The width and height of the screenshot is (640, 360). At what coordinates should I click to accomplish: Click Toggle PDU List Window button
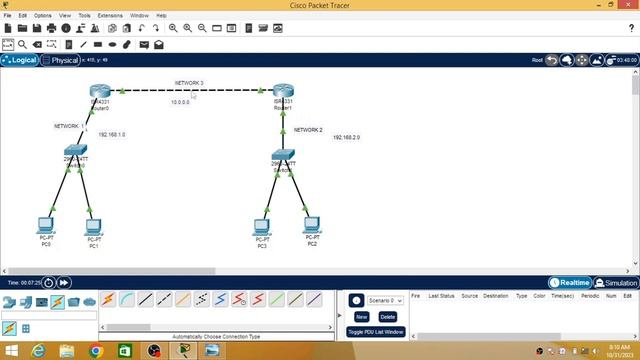click(x=376, y=332)
